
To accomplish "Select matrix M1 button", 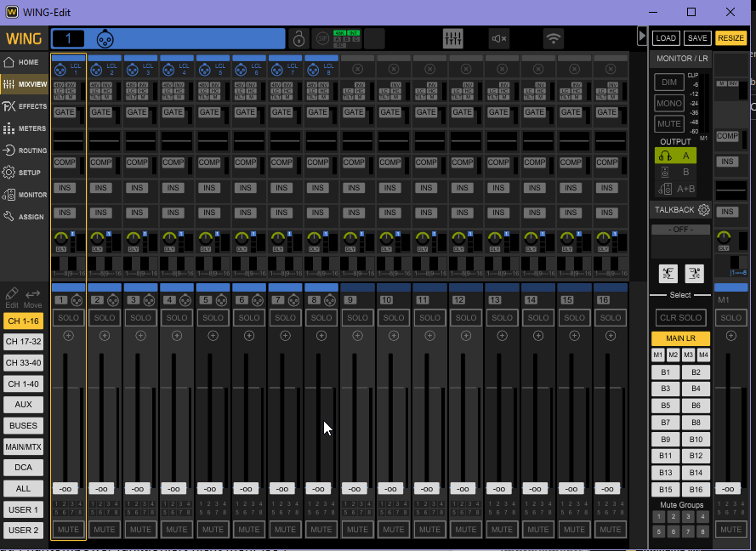I will [657, 355].
